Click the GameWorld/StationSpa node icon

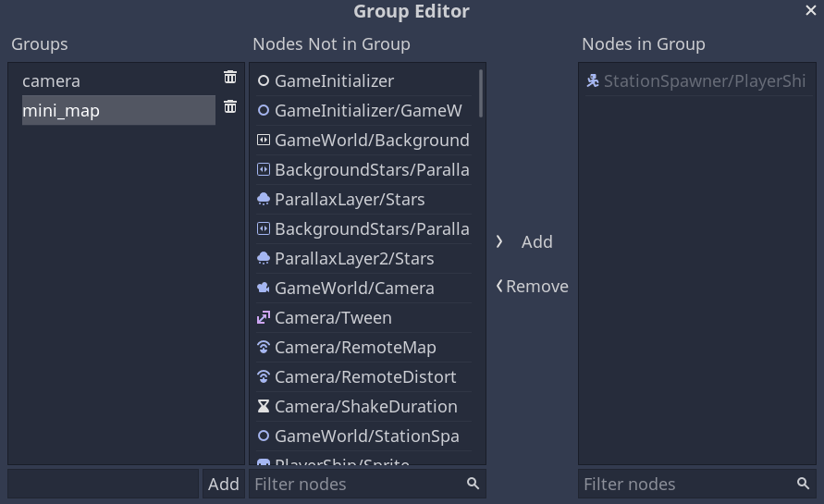pos(264,436)
